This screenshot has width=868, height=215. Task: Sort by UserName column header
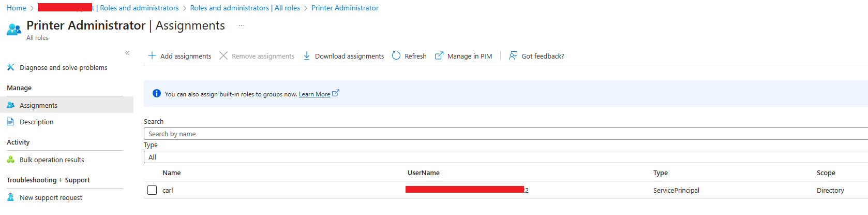pyautogui.click(x=424, y=173)
